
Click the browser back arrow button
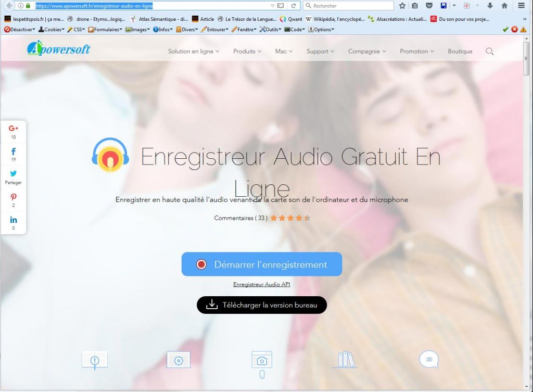click(x=9, y=5)
